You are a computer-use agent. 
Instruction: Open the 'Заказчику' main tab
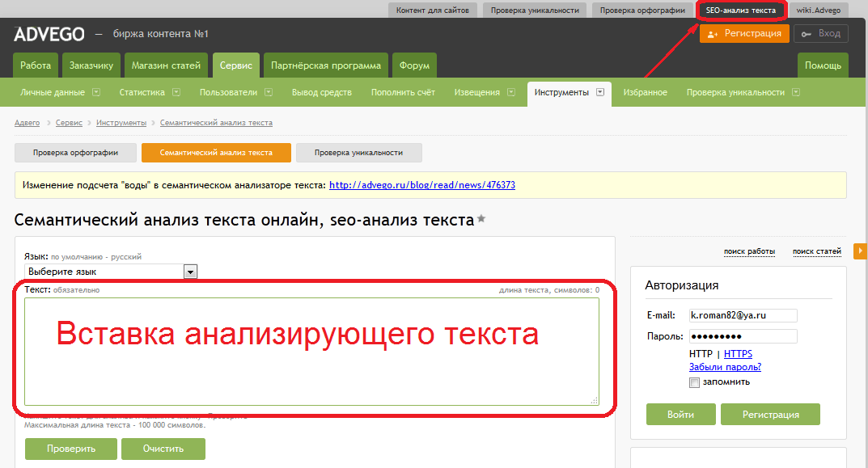coord(91,65)
